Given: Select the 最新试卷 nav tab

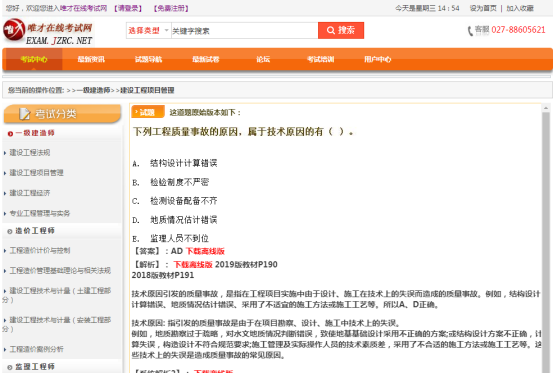Looking at the screenshot, I should coord(206,59).
